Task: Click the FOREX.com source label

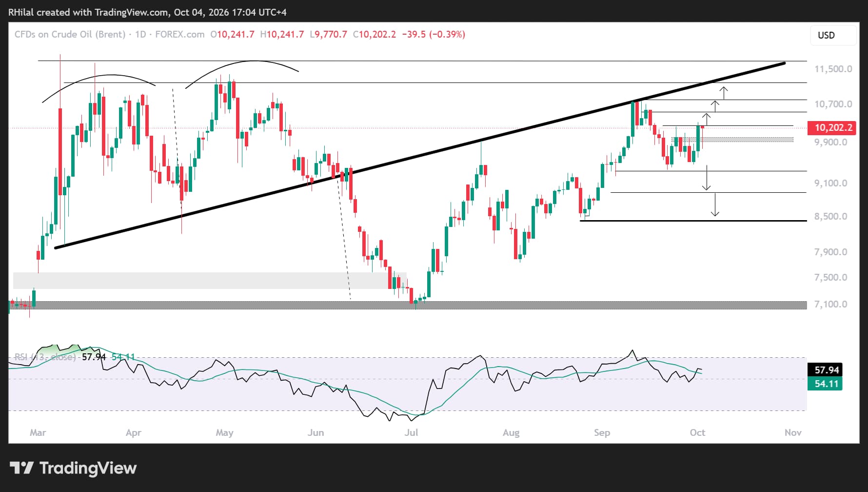Action: tap(180, 35)
